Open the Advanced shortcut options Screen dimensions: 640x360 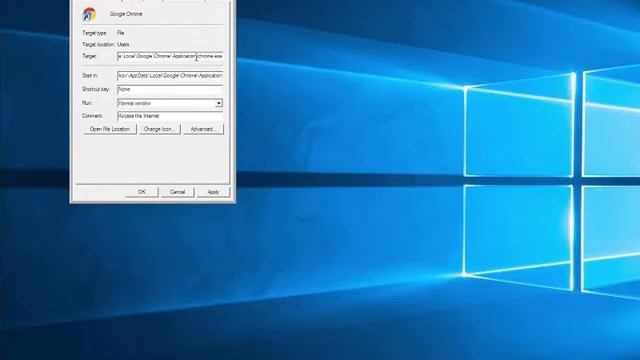pos(203,129)
